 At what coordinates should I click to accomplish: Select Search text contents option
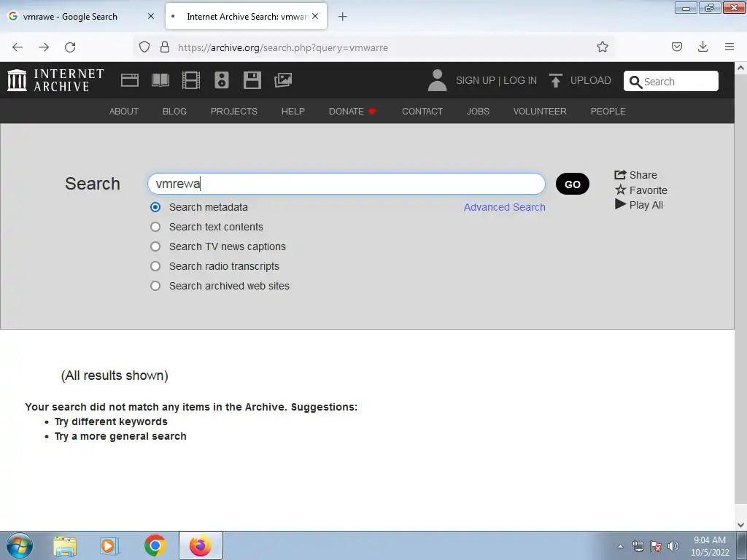coord(155,227)
